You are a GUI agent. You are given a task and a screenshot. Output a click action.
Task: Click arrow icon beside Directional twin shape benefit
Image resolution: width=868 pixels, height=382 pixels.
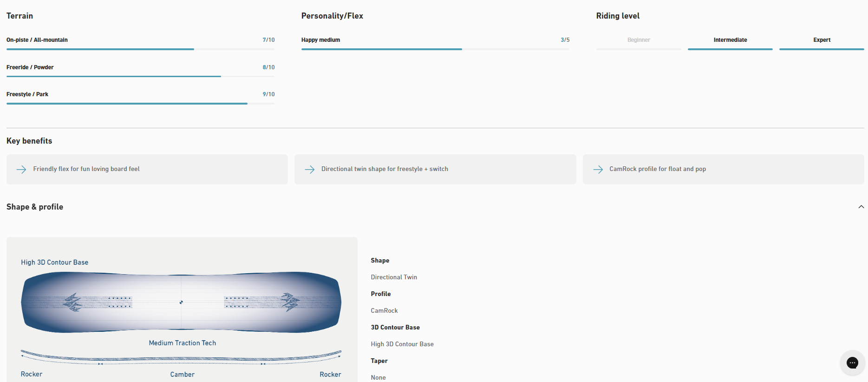click(310, 170)
